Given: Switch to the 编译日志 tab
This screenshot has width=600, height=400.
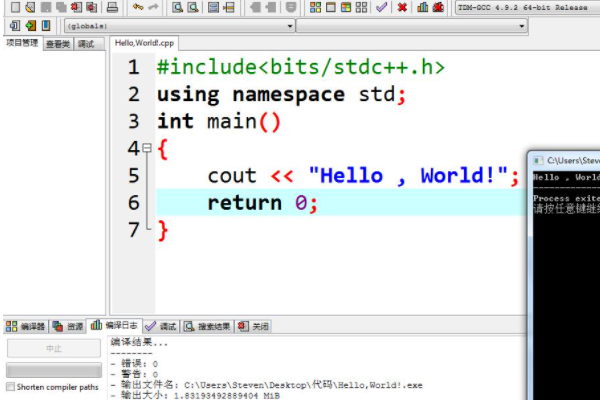Looking at the screenshot, I should click(x=114, y=326).
